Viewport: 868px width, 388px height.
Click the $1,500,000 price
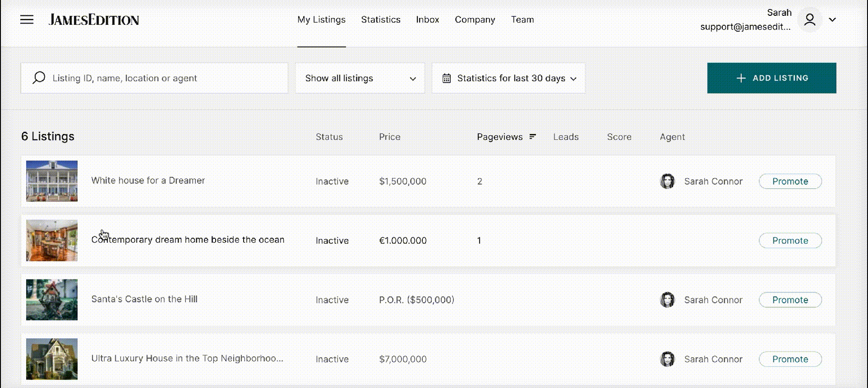(x=403, y=181)
